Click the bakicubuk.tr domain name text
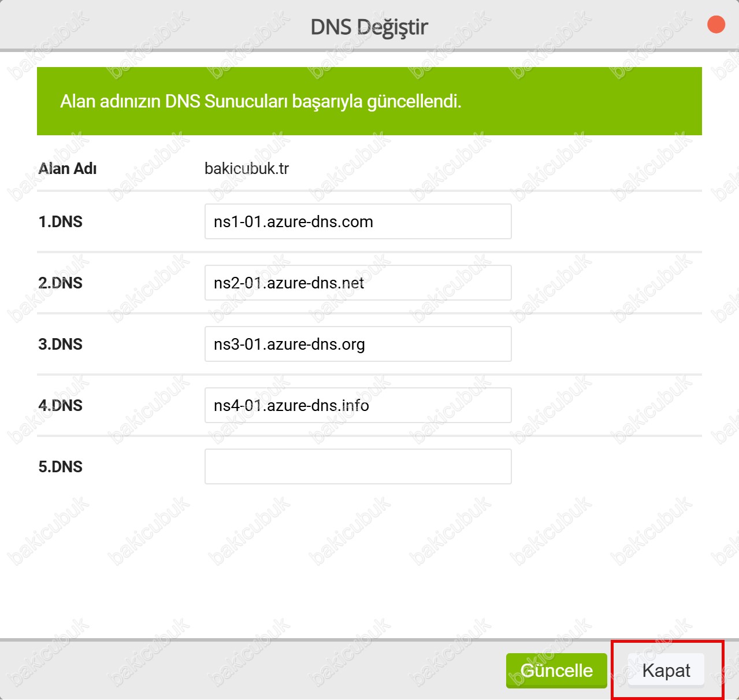The image size is (739, 700). (x=247, y=169)
